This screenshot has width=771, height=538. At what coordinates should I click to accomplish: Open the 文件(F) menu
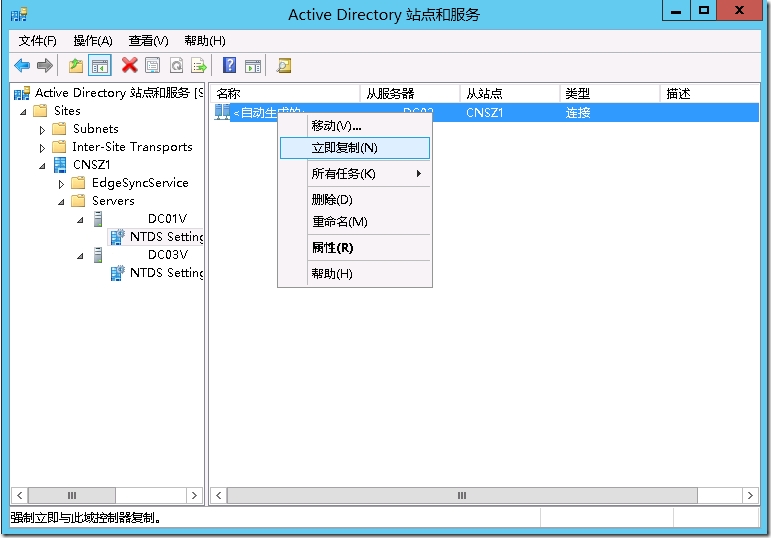click(x=38, y=40)
